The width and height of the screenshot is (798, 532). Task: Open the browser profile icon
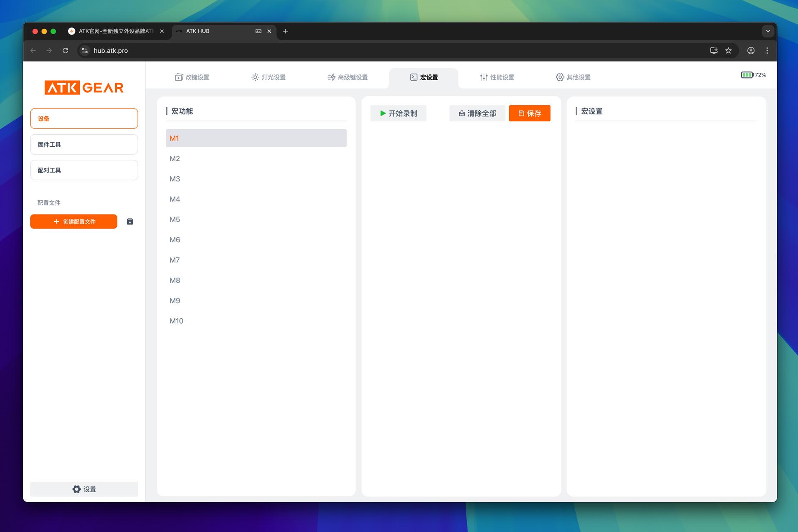point(751,51)
